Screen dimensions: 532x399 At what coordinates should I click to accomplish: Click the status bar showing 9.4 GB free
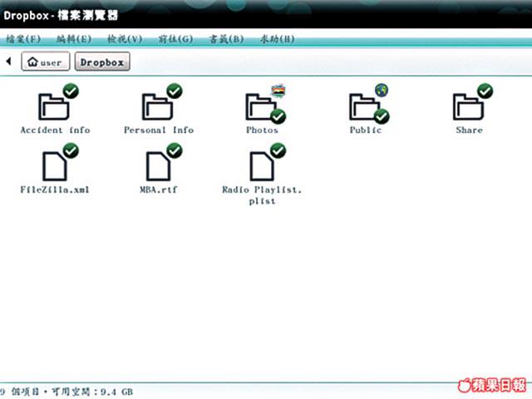point(66,392)
